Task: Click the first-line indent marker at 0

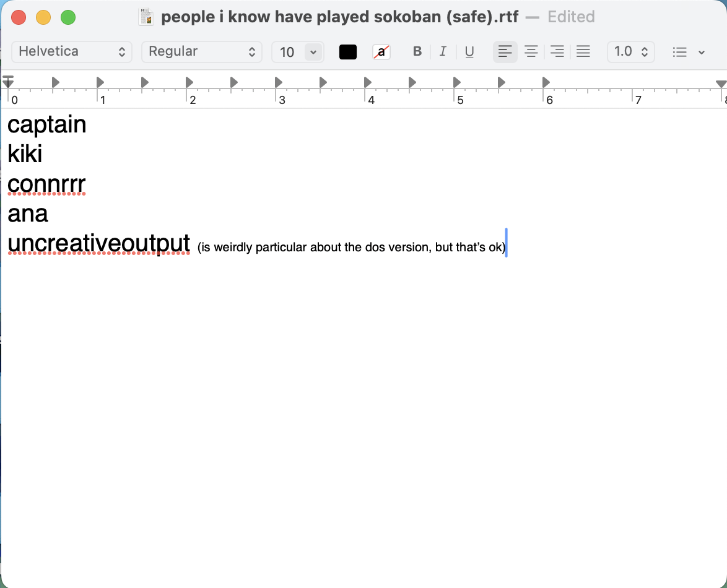Action: pyautogui.click(x=8, y=79)
